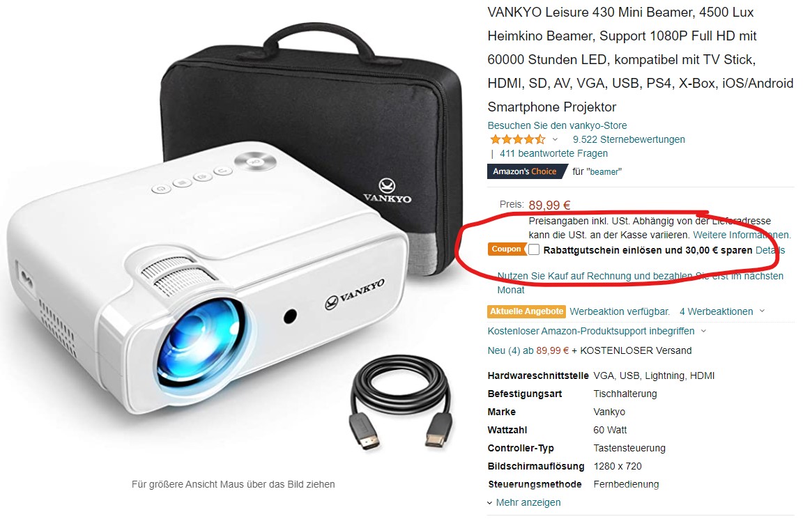Visit the vankyo-Store link
This screenshot has height=519, width=812.
pyautogui.click(x=557, y=125)
